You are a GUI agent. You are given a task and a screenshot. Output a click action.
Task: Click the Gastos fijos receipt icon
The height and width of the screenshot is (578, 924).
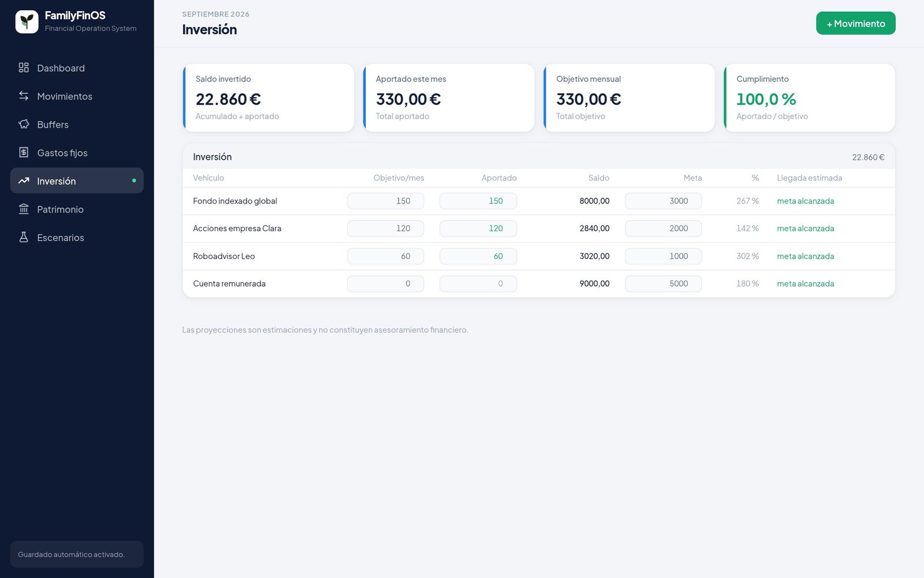click(24, 153)
